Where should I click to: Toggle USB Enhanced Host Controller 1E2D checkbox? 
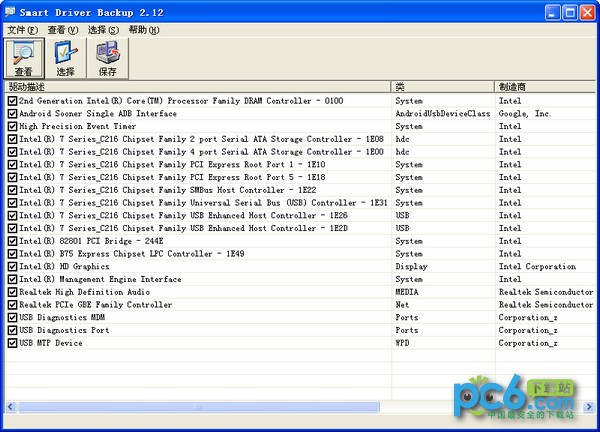tap(12, 228)
